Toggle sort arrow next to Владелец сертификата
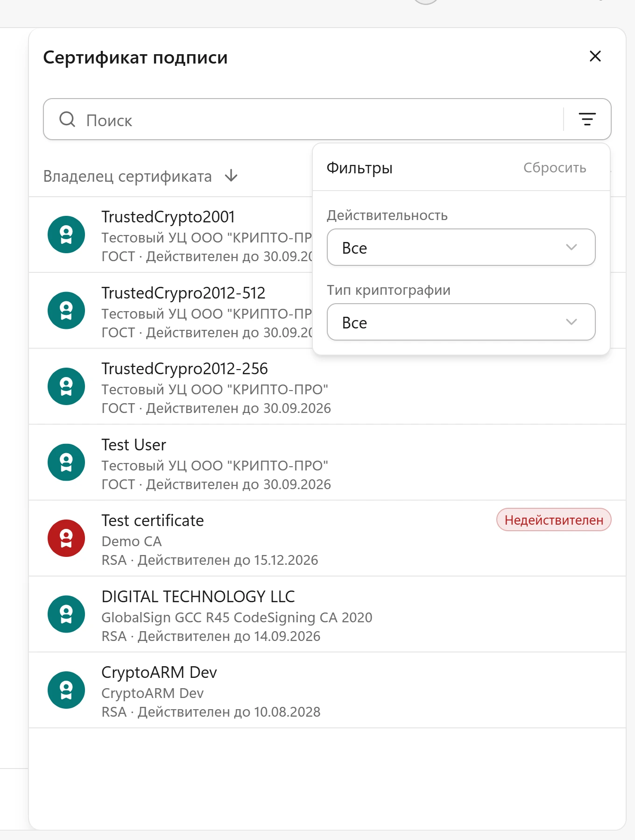This screenshot has width=635, height=840. [231, 176]
